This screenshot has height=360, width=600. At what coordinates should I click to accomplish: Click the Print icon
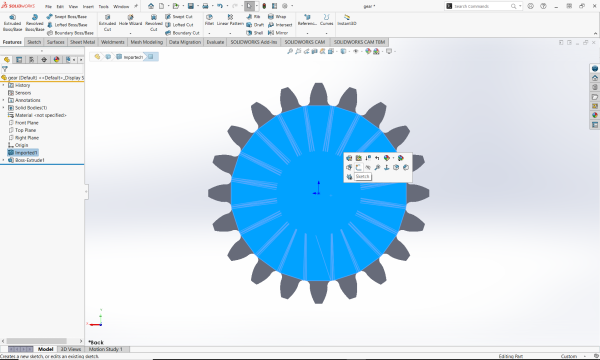point(205,6)
